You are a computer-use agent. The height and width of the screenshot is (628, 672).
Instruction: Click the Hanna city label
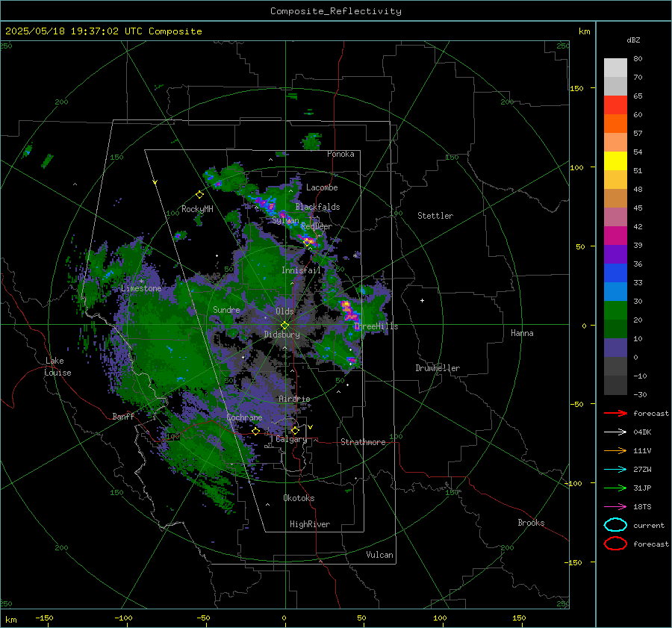tap(522, 333)
